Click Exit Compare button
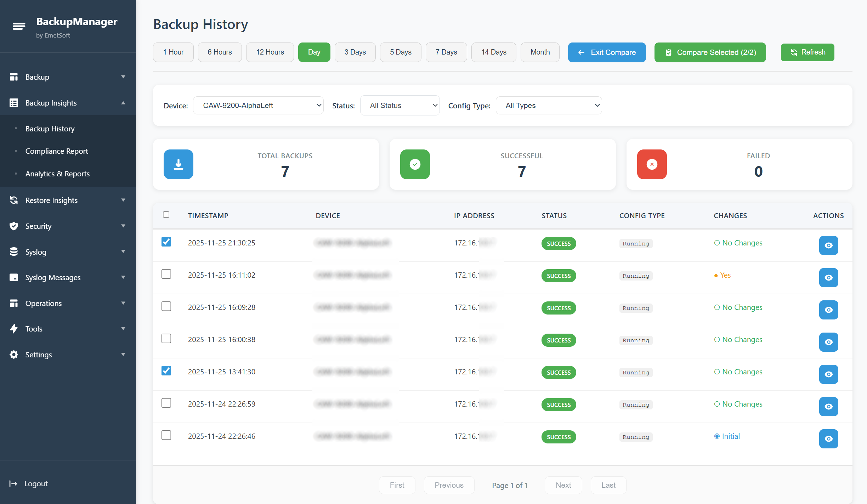Viewport: 867px width, 504px height. pos(607,52)
